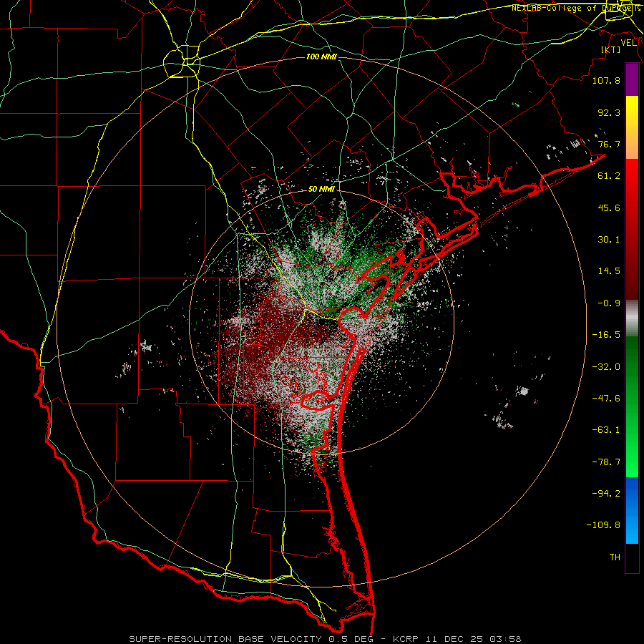
Task: Click the -32.0 velocity scale value
Action: point(606,367)
